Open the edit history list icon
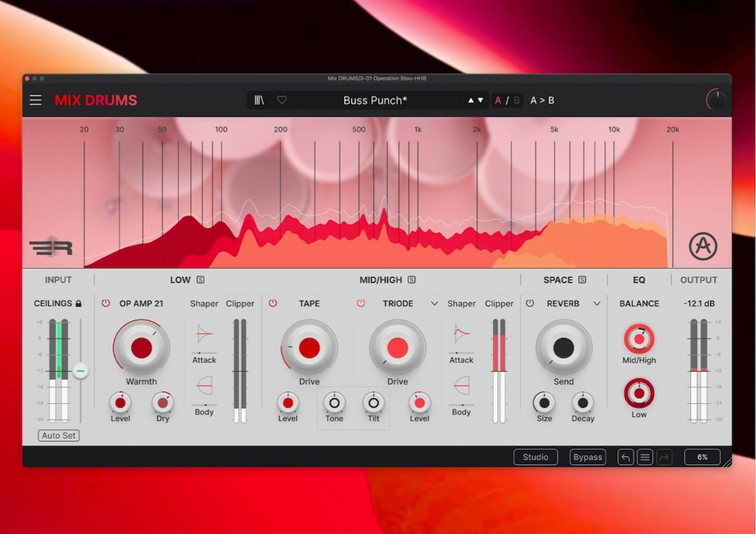 tap(645, 457)
